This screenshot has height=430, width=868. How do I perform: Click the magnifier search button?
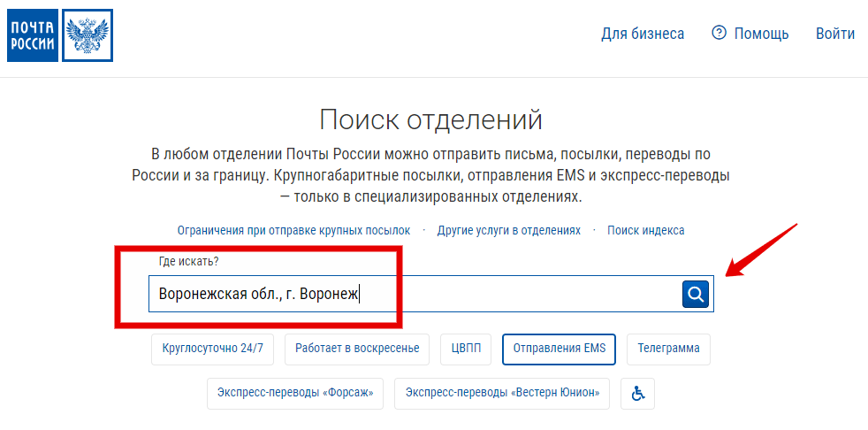tap(696, 294)
